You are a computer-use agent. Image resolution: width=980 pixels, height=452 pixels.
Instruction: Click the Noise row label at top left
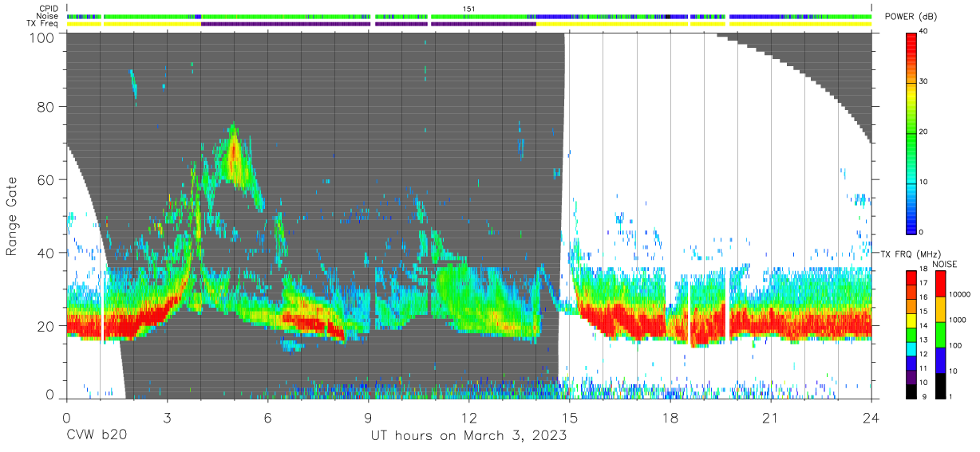pos(48,17)
